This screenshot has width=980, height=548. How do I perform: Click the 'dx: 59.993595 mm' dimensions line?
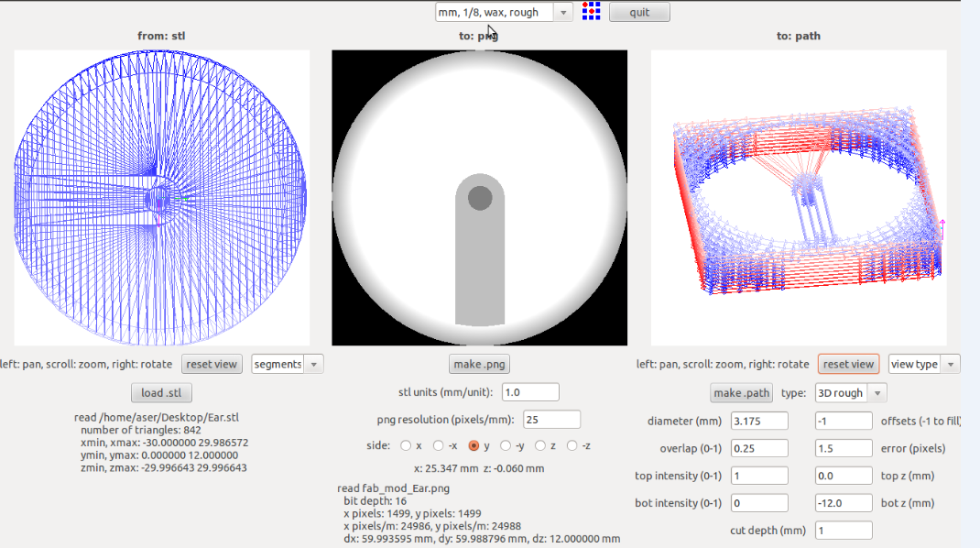pos(482,539)
